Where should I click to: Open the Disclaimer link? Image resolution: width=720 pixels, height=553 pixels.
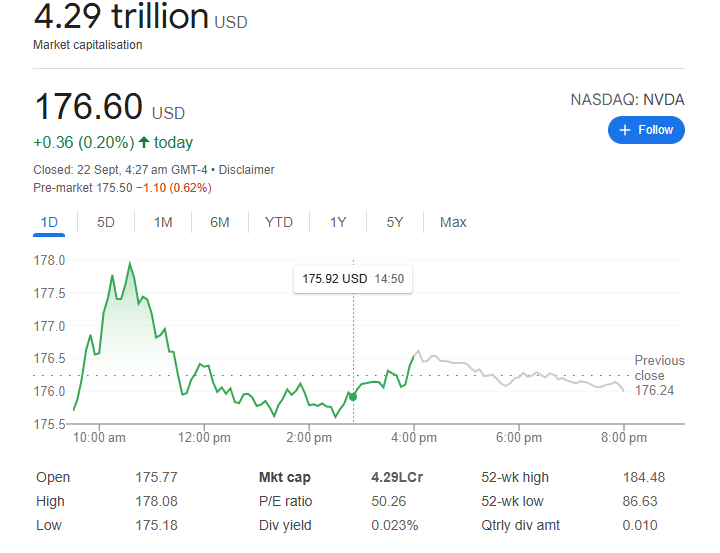point(246,170)
